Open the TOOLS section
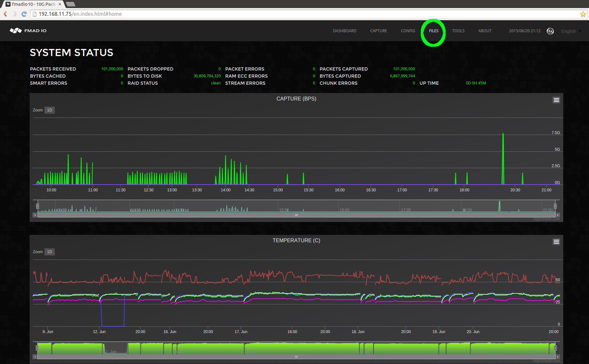 coord(458,31)
